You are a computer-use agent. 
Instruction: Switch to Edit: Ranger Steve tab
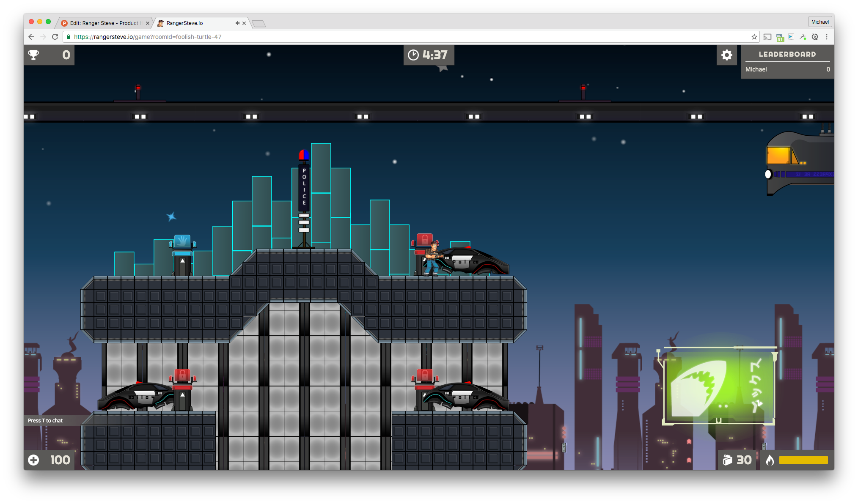point(104,23)
